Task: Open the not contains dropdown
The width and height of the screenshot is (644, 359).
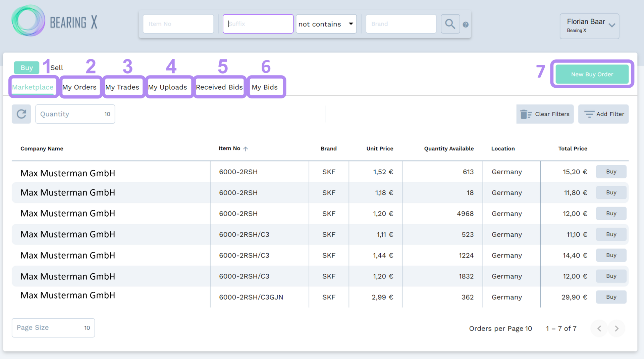Action: 326,24
